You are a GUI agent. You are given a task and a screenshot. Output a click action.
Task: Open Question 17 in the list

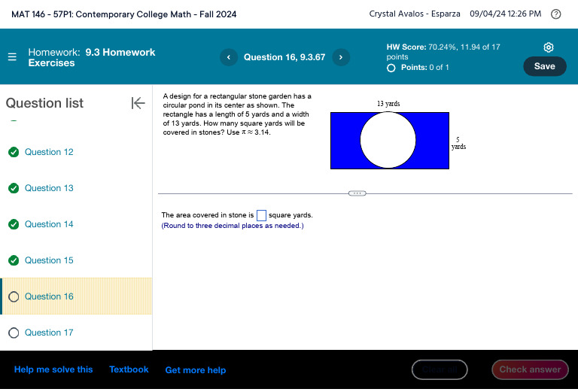coord(49,333)
